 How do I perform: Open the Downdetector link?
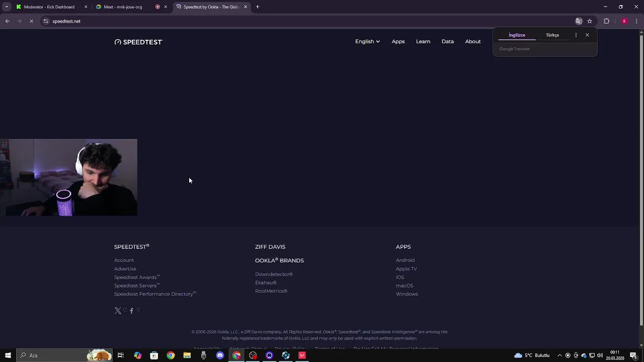click(274, 274)
